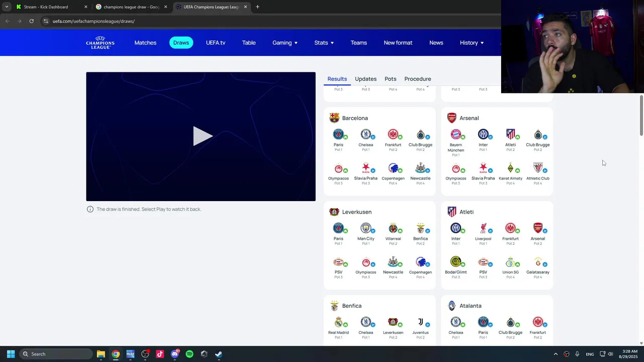Select Frankfurt crest under Barcelona card
The height and width of the screenshot is (362, 644).
point(393,134)
